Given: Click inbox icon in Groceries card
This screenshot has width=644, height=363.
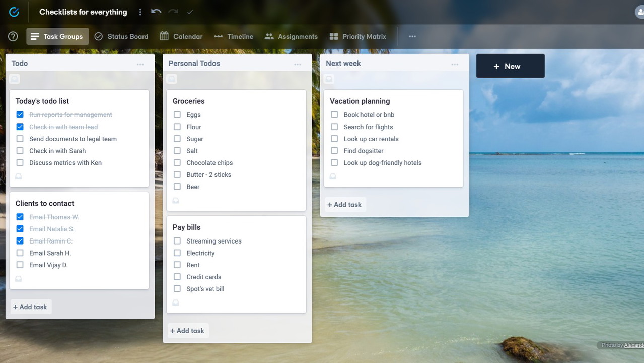Looking at the screenshot, I should point(176,200).
